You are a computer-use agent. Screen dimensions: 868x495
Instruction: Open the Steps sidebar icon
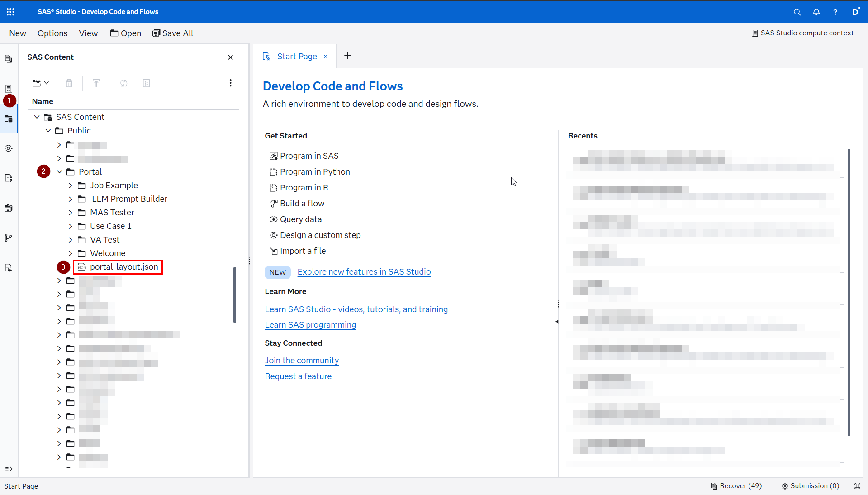point(9,148)
